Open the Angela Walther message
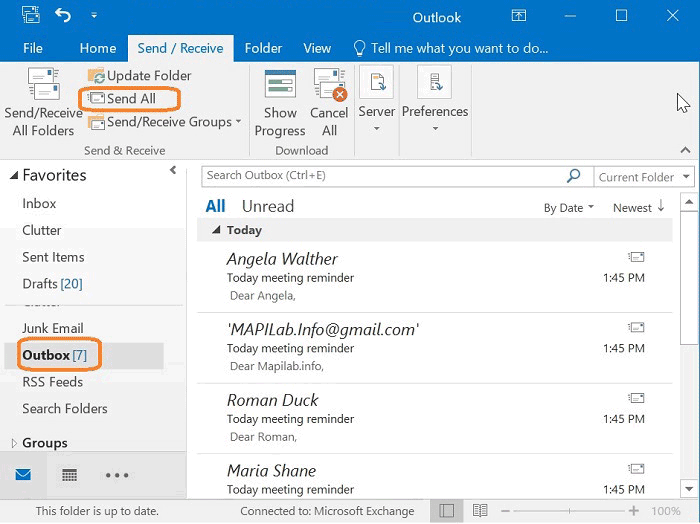Screen dimensions: 700x524 tap(435, 277)
